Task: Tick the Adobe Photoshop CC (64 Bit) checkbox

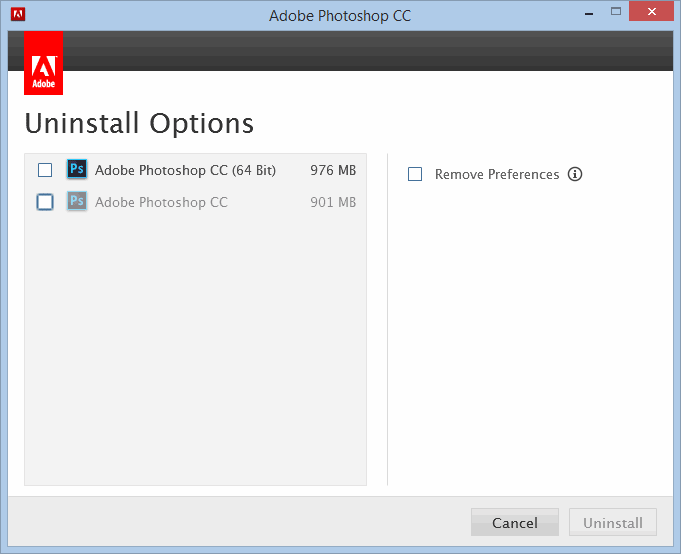Action: tap(45, 170)
